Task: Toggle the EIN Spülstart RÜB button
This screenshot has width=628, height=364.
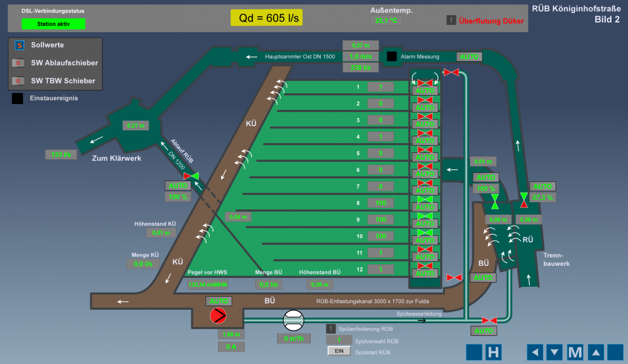Action: [x=339, y=351]
